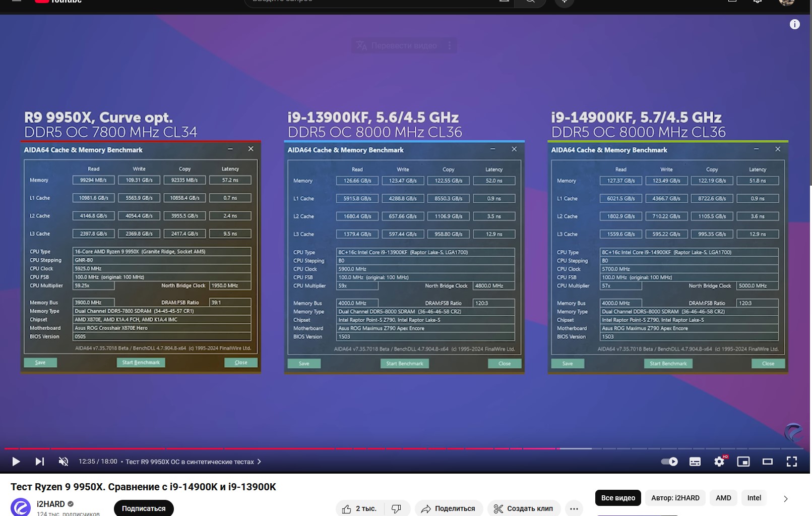The height and width of the screenshot is (516, 812).
Task: Toggle the autoplay switch
Action: (669, 462)
